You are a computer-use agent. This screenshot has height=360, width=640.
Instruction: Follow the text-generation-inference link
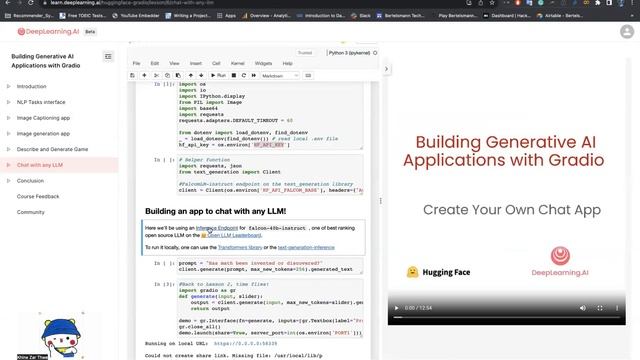(x=306, y=248)
